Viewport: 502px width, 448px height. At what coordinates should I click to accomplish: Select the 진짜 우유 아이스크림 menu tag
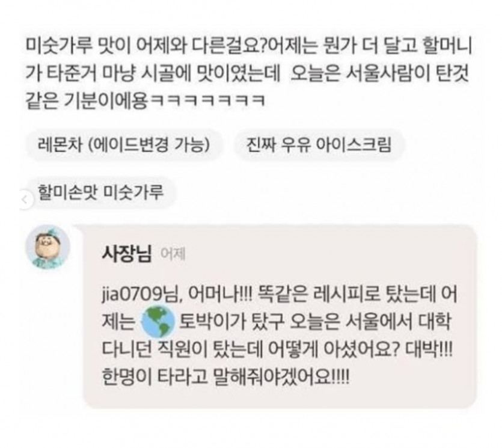coord(319,145)
